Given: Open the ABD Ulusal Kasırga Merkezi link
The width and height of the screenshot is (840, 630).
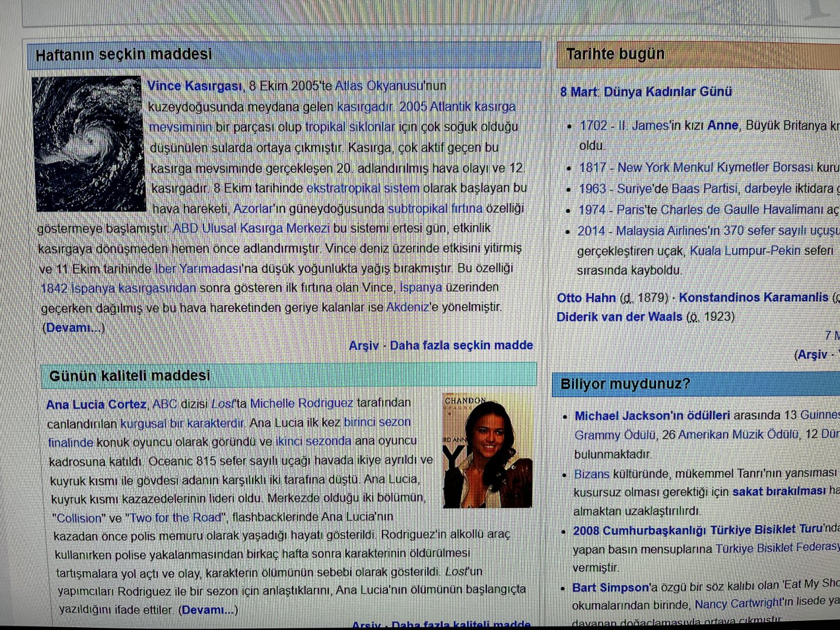Looking at the screenshot, I should pyautogui.click(x=251, y=228).
